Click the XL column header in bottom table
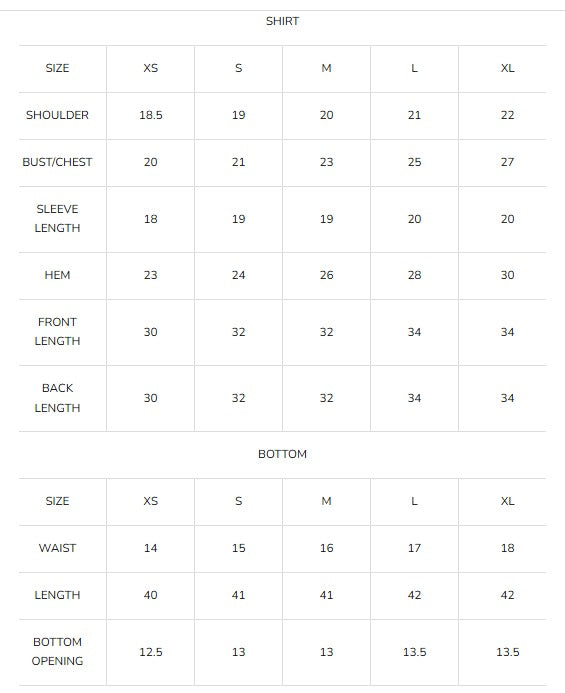This screenshot has width=565, height=693. click(x=507, y=501)
